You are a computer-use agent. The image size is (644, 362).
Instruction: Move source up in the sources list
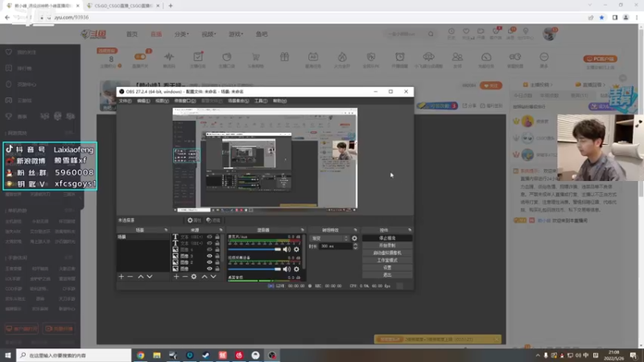tap(204, 277)
